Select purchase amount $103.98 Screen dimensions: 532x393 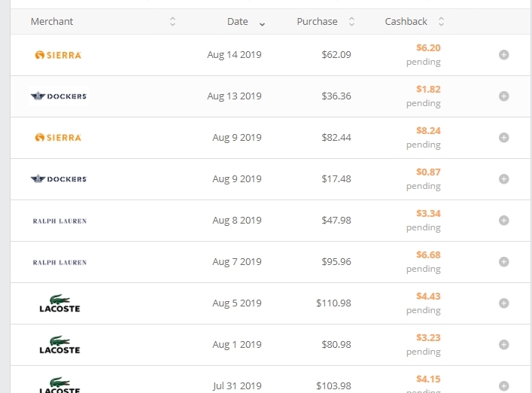[333, 386]
